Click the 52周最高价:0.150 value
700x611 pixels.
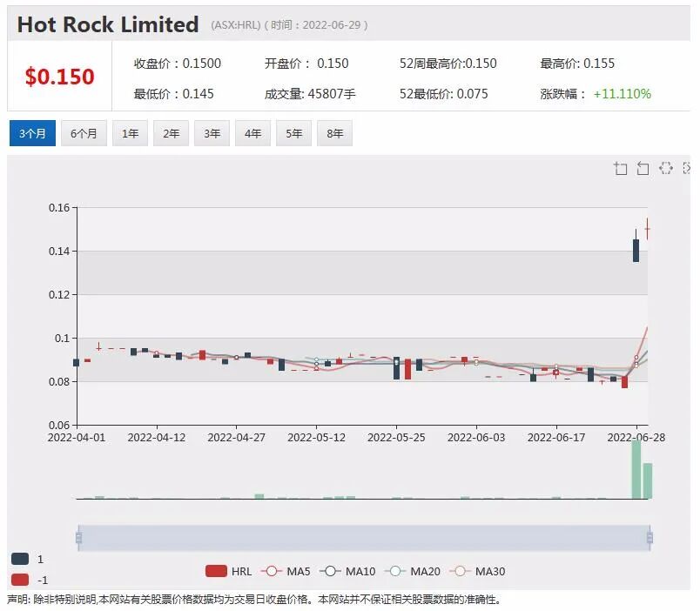tap(448, 64)
